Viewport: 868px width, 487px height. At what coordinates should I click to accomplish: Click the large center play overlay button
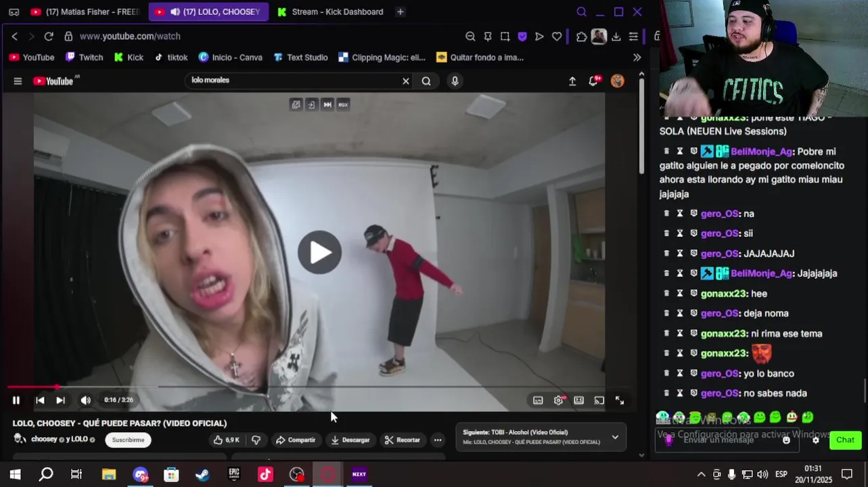point(319,252)
